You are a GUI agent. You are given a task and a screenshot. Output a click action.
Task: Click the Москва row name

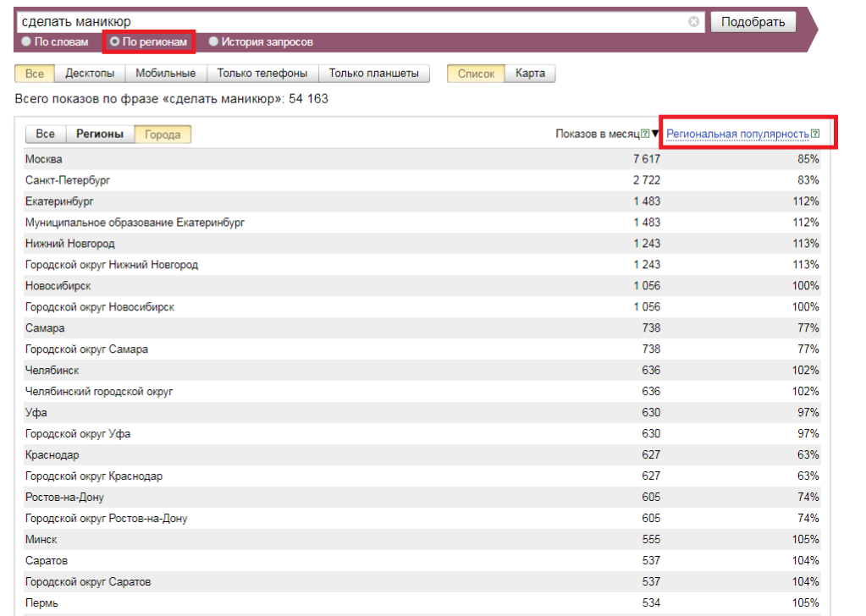coord(44,159)
